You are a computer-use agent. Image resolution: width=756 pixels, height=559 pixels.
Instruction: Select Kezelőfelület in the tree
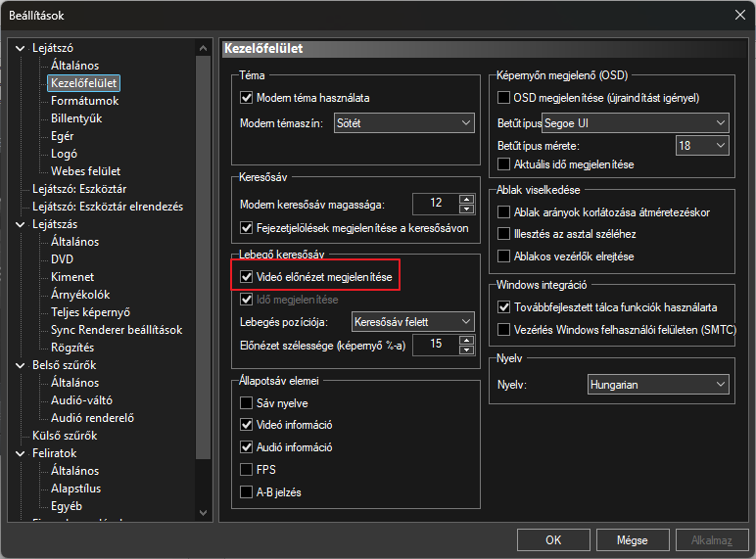(x=84, y=83)
